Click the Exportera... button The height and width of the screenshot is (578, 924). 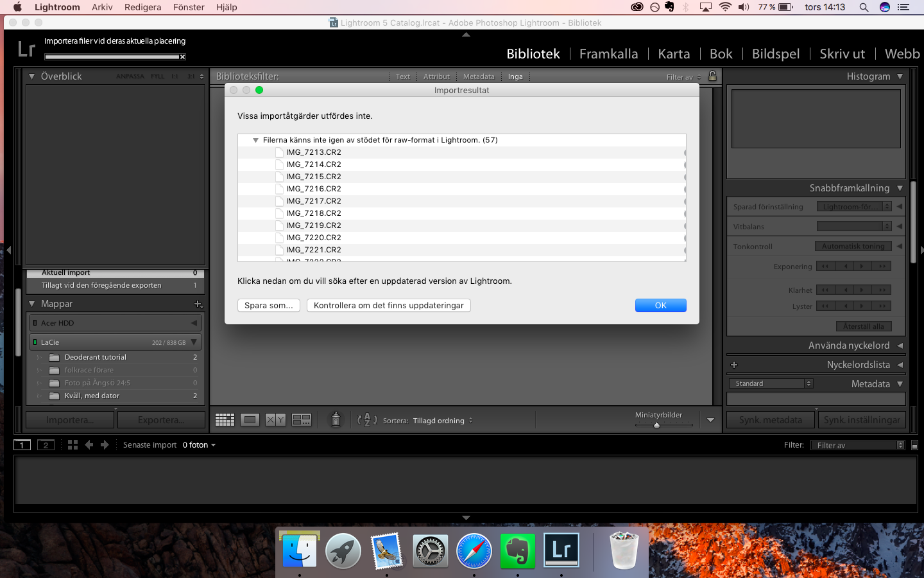pyautogui.click(x=161, y=420)
